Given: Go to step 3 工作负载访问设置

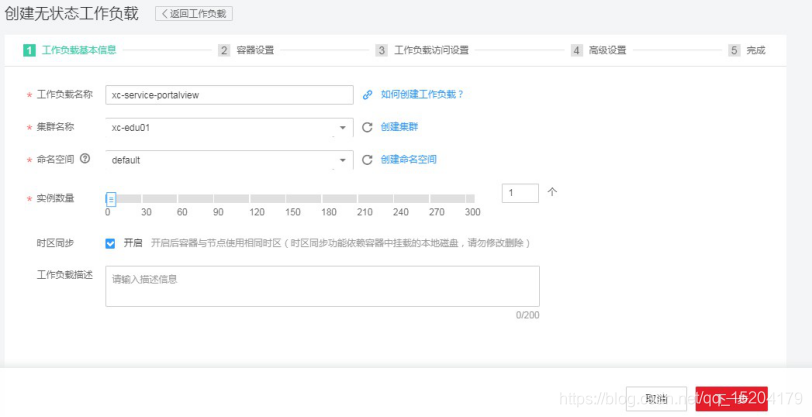Looking at the screenshot, I should pyautogui.click(x=422, y=50).
